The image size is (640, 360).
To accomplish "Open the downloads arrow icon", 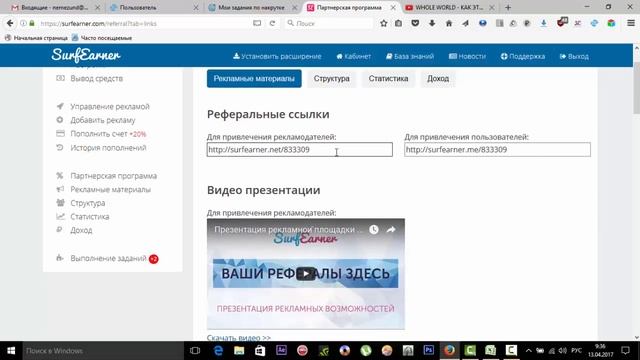I will (x=432, y=23).
